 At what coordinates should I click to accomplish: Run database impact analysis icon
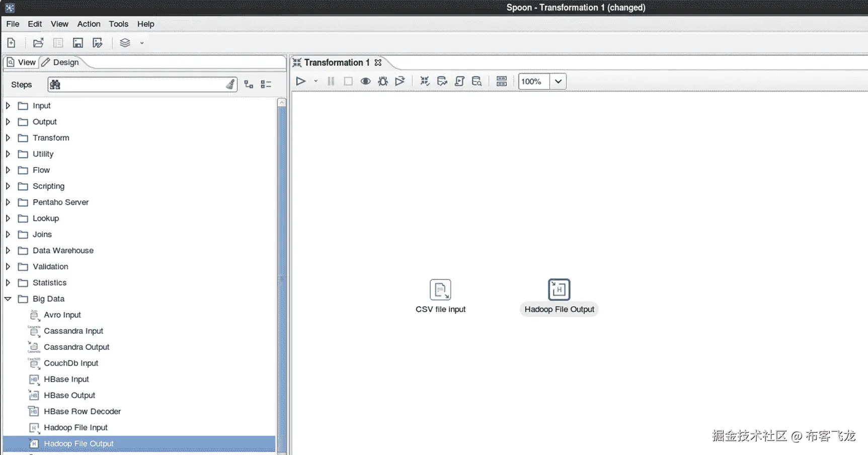tap(442, 81)
